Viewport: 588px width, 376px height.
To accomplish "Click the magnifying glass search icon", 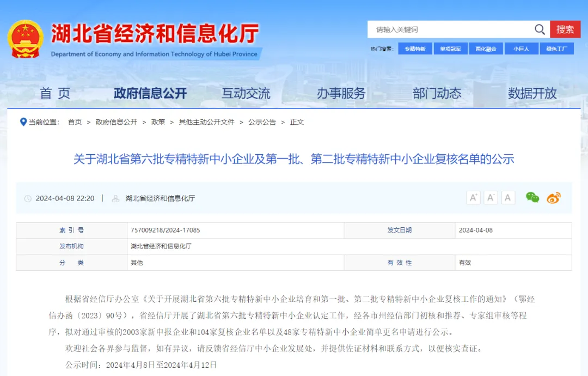I will coord(540,29).
